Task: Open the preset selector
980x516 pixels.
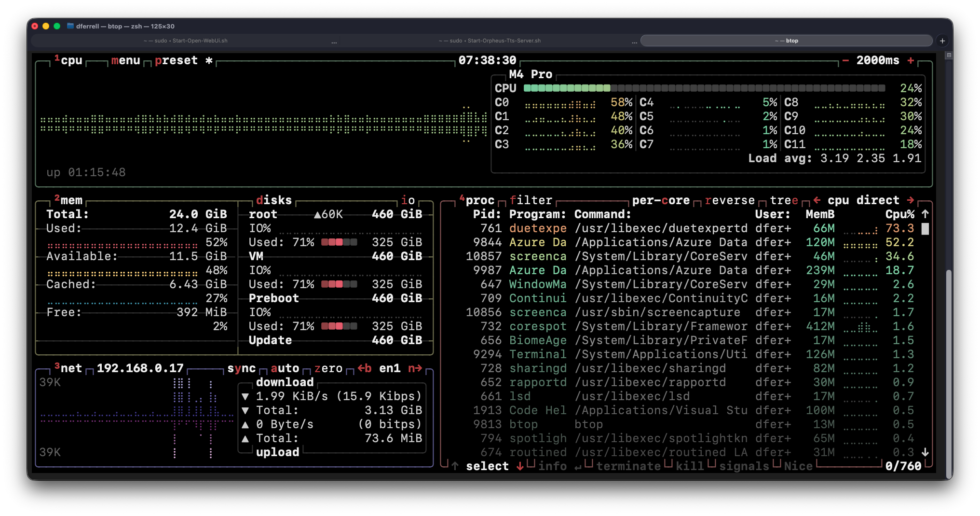Action: tap(176, 60)
